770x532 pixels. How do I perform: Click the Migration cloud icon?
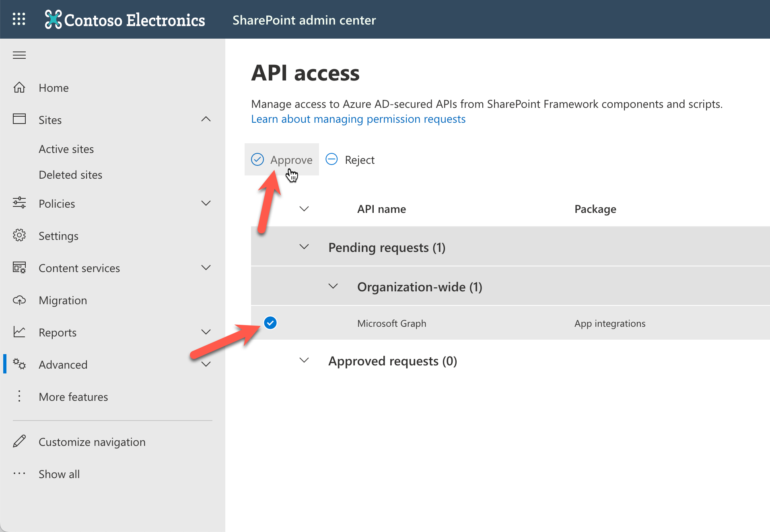pos(19,300)
